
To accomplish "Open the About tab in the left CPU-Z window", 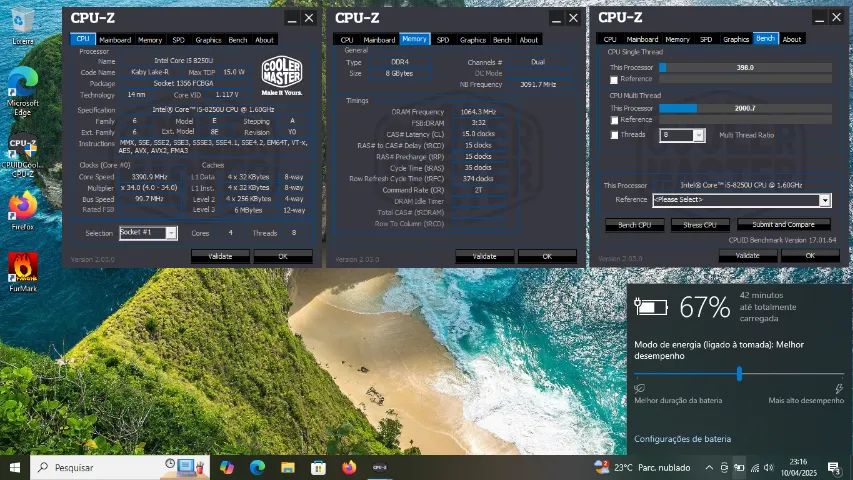I will point(264,40).
